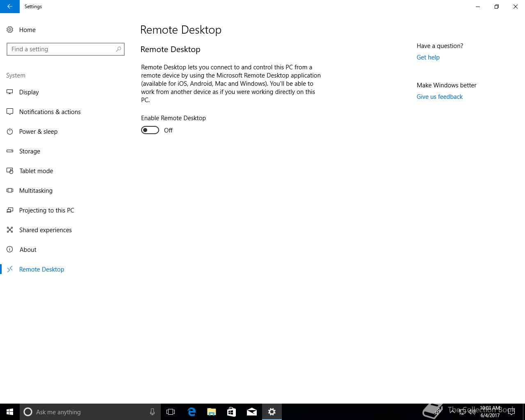Image resolution: width=525 pixels, height=420 pixels.
Task: Select Remote Desktop in the sidebar
Action: 36,269
